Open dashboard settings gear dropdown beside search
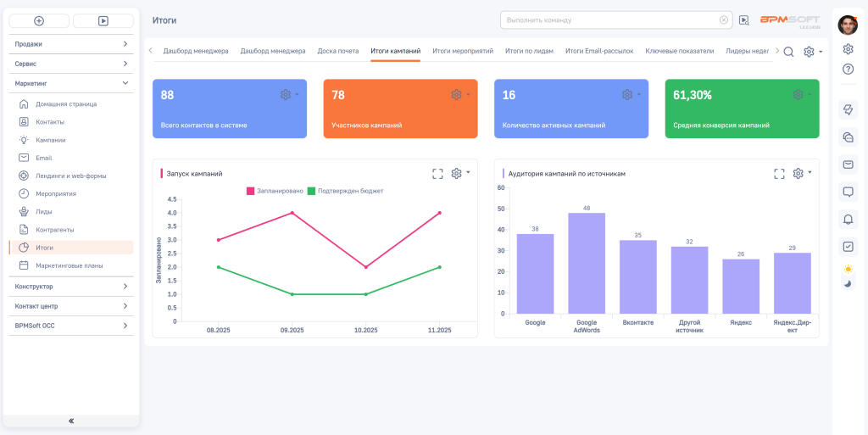868x435 pixels. (x=813, y=52)
